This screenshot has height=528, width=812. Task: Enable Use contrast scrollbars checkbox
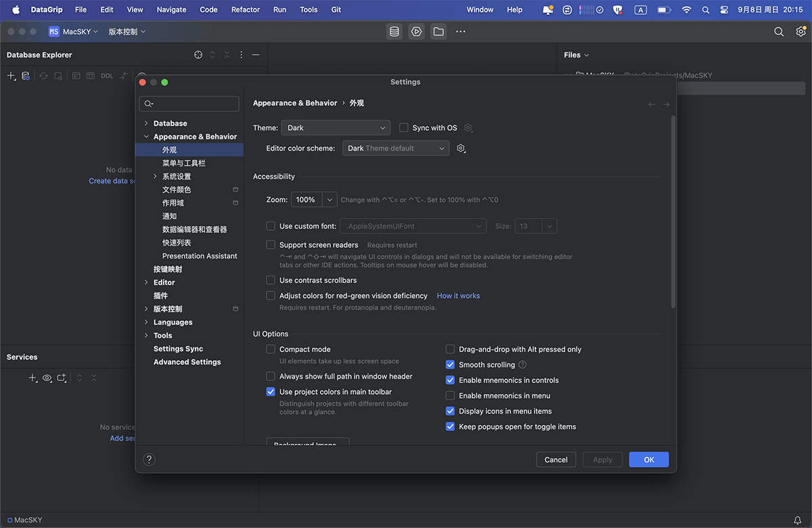pos(271,280)
